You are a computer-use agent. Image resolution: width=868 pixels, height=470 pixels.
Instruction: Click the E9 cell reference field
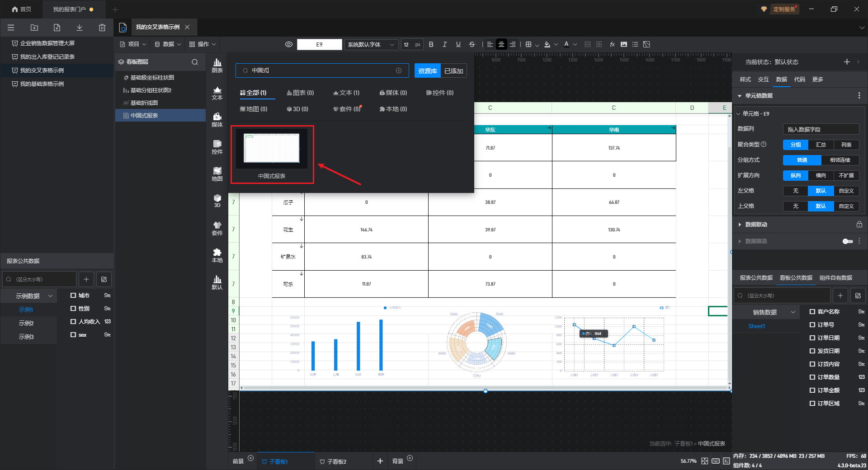click(x=319, y=44)
